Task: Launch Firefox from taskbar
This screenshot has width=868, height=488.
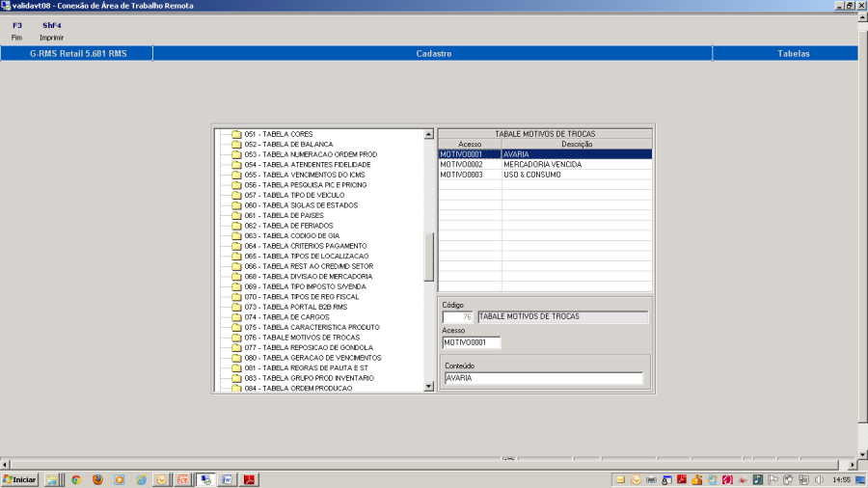Action: point(98,479)
